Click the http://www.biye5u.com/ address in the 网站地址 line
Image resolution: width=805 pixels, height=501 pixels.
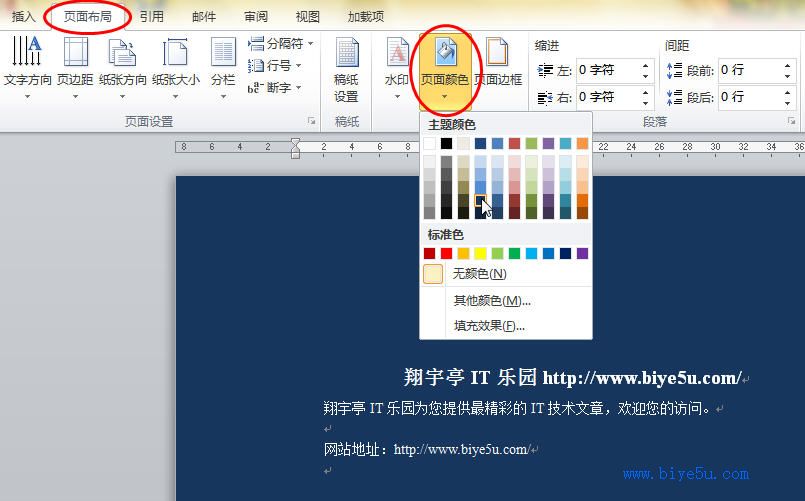click(x=461, y=450)
